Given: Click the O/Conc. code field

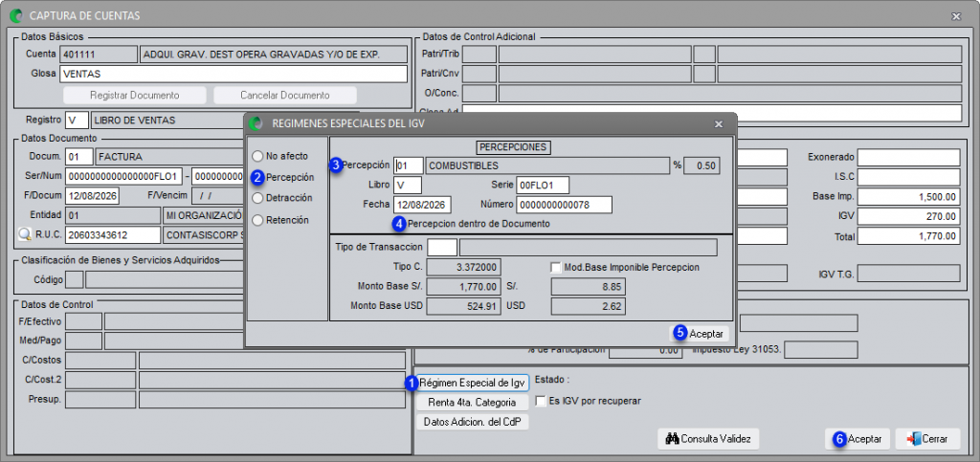Looking at the screenshot, I should [479, 94].
